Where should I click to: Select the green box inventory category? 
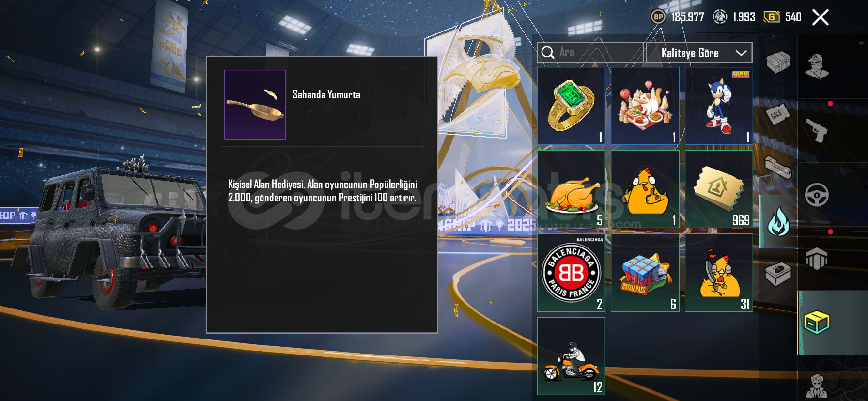coord(817,323)
